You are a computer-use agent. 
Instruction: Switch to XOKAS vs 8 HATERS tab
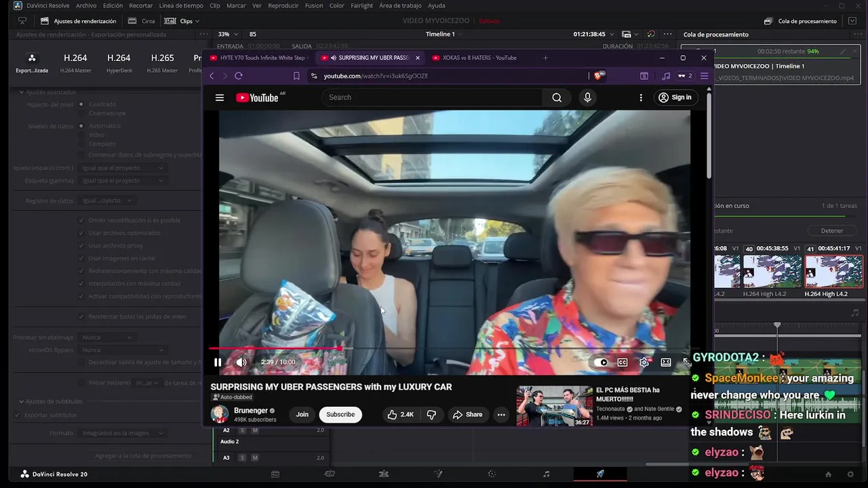coord(479,58)
